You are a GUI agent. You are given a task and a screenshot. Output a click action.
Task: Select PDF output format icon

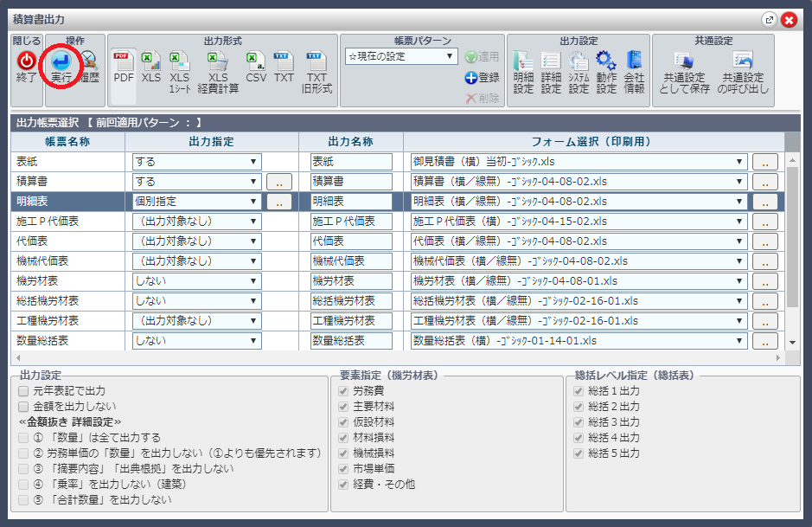123,62
